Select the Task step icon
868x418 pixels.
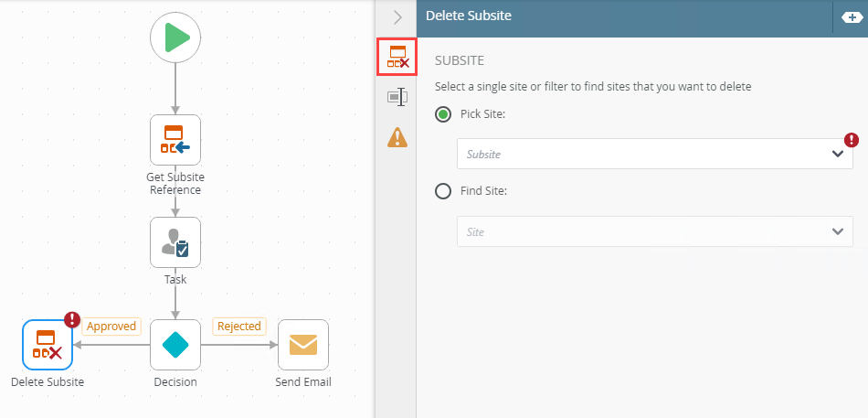[175, 241]
